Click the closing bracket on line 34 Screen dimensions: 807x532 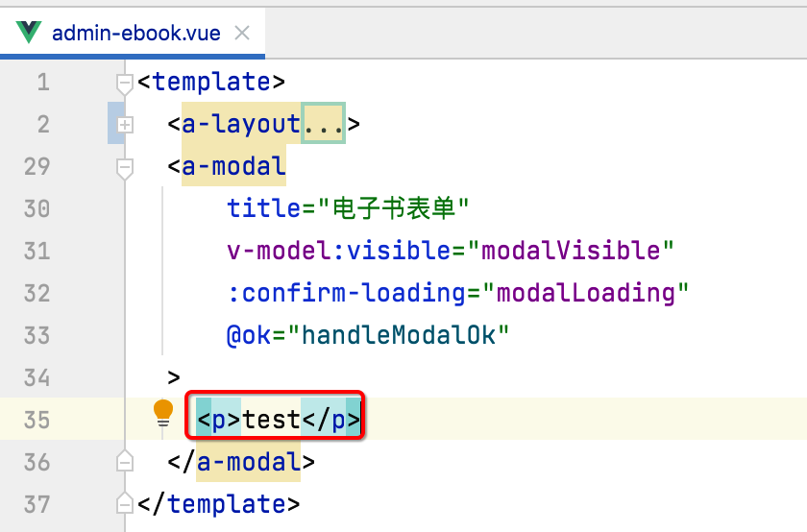[174, 378]
